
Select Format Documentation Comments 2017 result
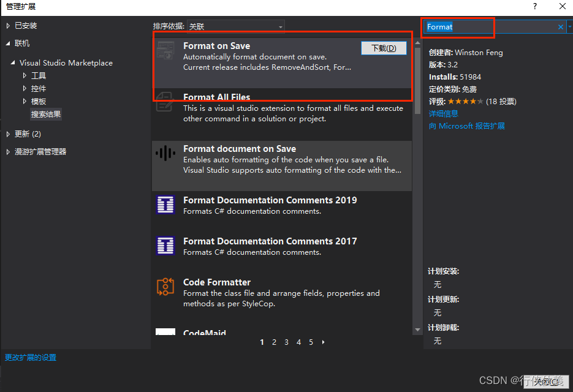tap(282, 252)
